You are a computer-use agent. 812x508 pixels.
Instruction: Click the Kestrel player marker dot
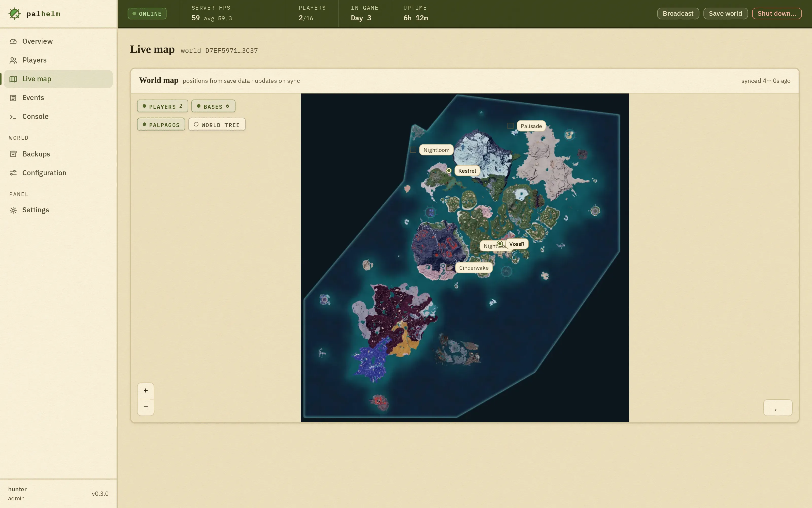(449, 171)
